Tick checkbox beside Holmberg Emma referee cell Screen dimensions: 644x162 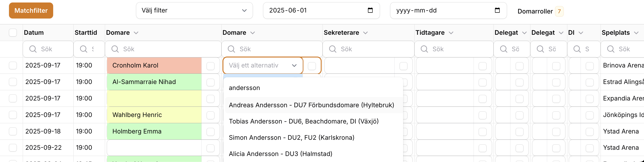coord(210,132)
